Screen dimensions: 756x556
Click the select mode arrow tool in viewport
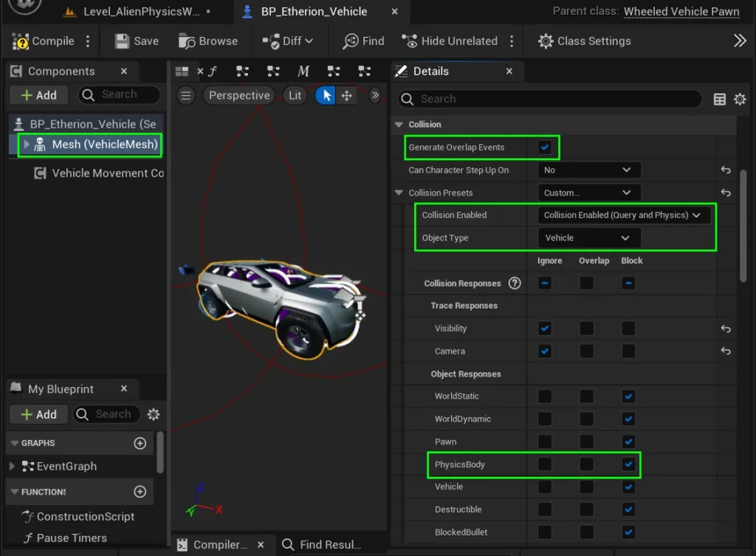coord(326,95)
